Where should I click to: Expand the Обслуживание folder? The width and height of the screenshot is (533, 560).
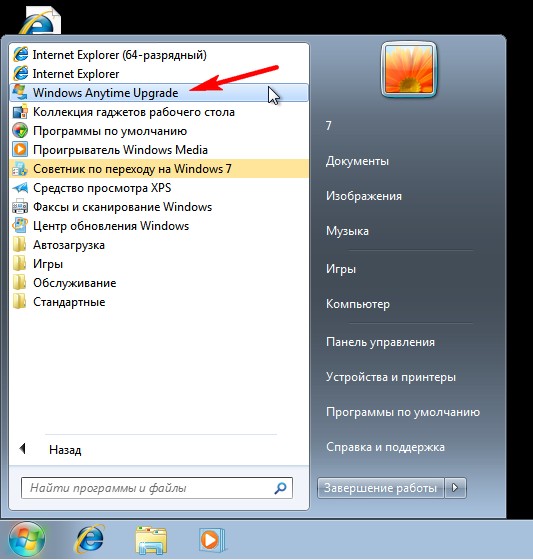(159, 283)
